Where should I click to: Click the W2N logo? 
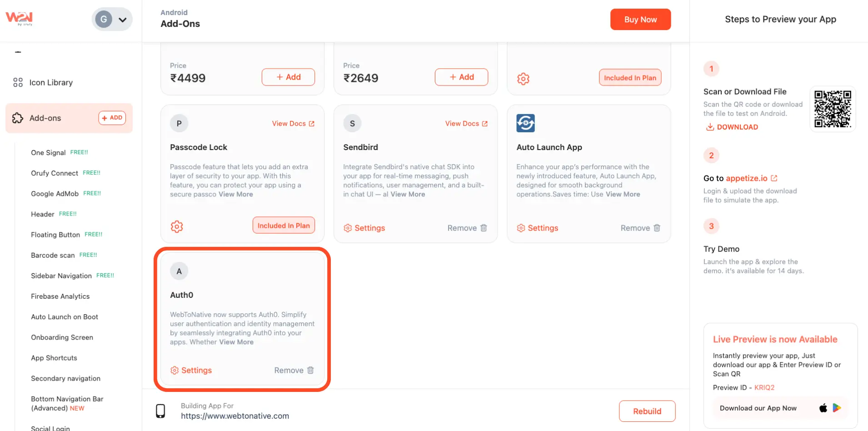coord(19,18)
